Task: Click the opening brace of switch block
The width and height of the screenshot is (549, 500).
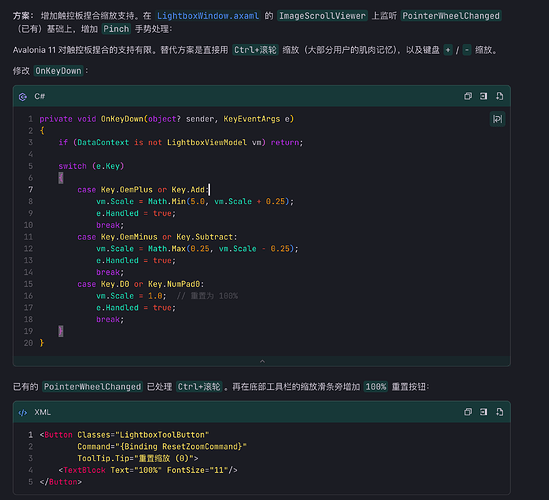Action: (x=61, y=178)
